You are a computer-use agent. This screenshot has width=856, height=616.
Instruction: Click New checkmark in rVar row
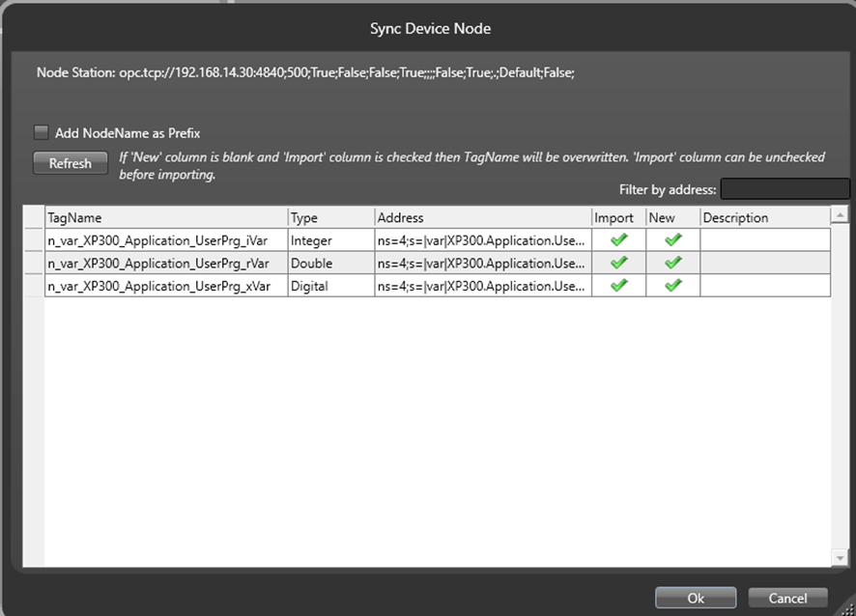click(x=673, y=263)
